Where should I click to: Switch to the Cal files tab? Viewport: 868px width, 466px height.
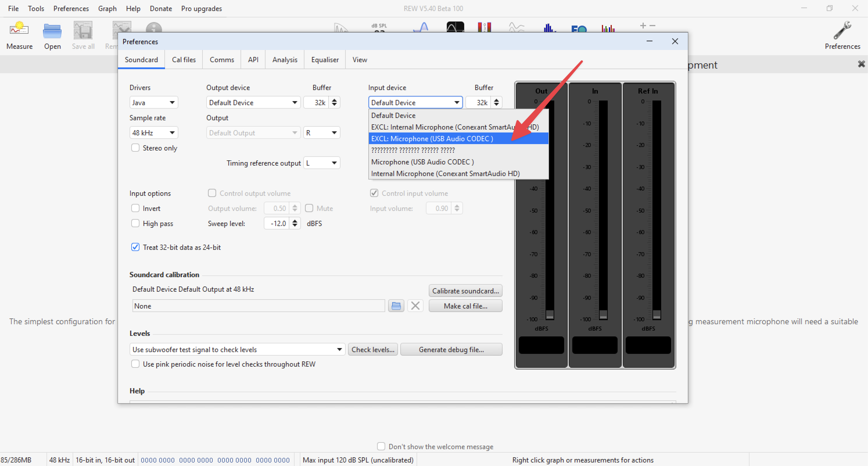(184, 60)
